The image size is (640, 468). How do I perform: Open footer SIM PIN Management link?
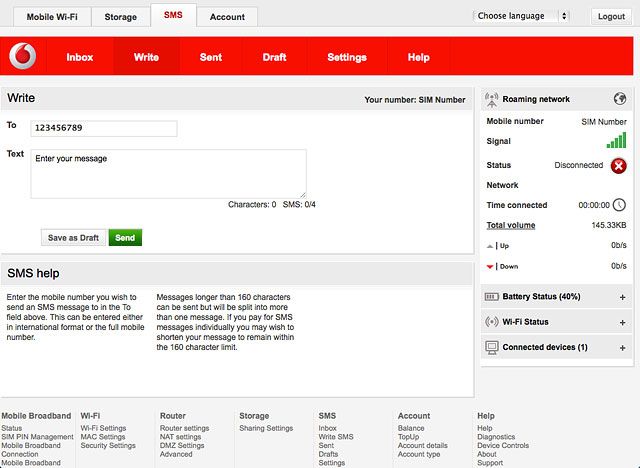pyautogui.click(x=37, y=437)
